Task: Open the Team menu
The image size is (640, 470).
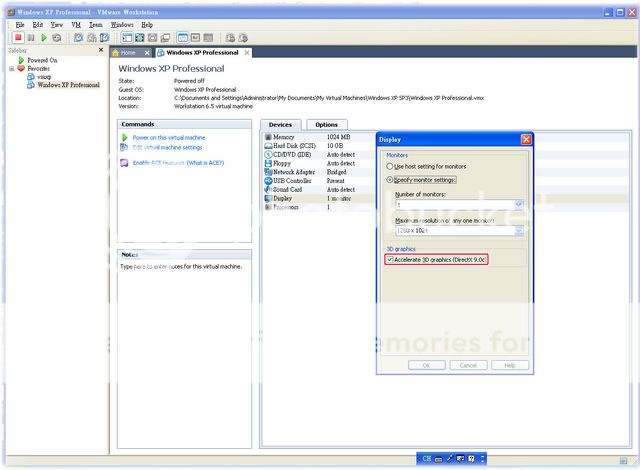Action: [96, 25]
